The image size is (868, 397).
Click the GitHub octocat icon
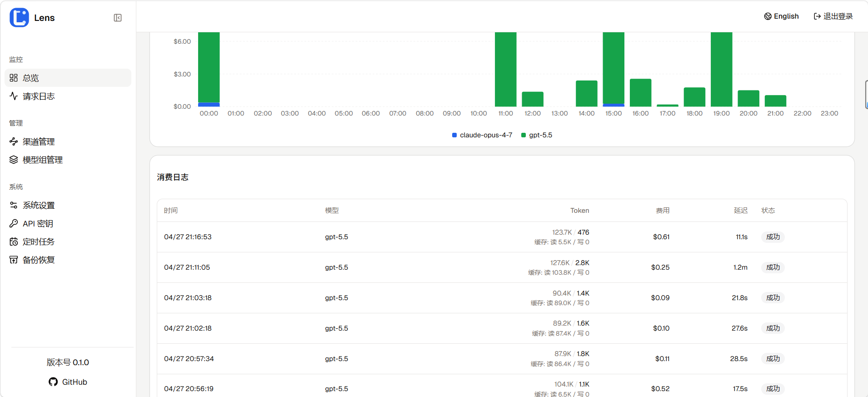[53, 382]
